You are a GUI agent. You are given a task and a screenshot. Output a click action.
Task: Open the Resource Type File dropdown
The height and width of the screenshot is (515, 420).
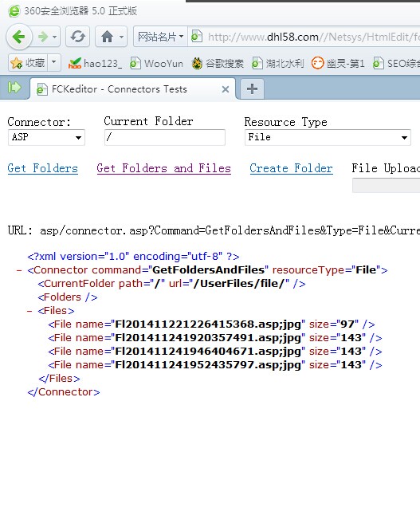tap(328, 137)
